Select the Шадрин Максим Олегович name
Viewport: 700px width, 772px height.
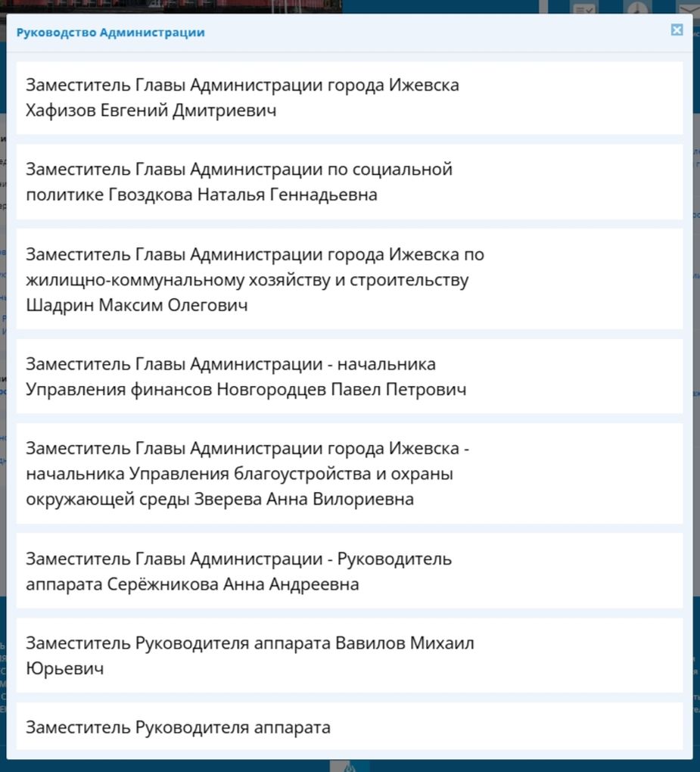(137, 305)
